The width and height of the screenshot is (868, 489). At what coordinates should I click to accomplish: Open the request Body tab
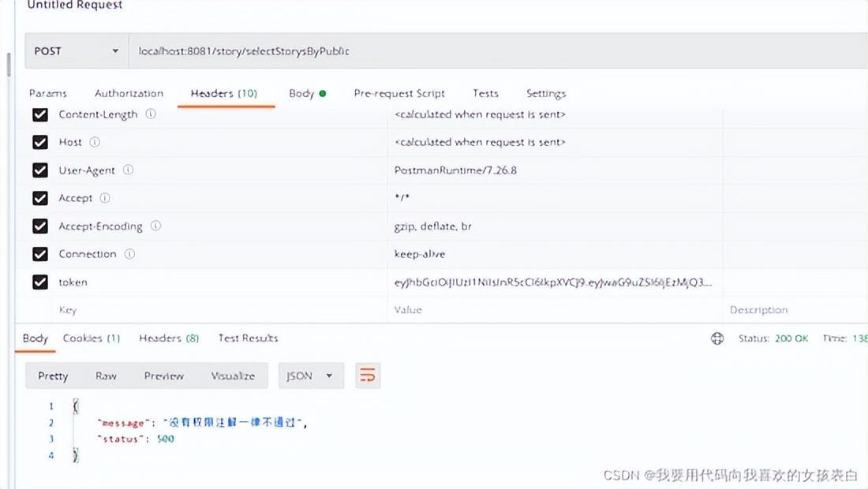307,94
